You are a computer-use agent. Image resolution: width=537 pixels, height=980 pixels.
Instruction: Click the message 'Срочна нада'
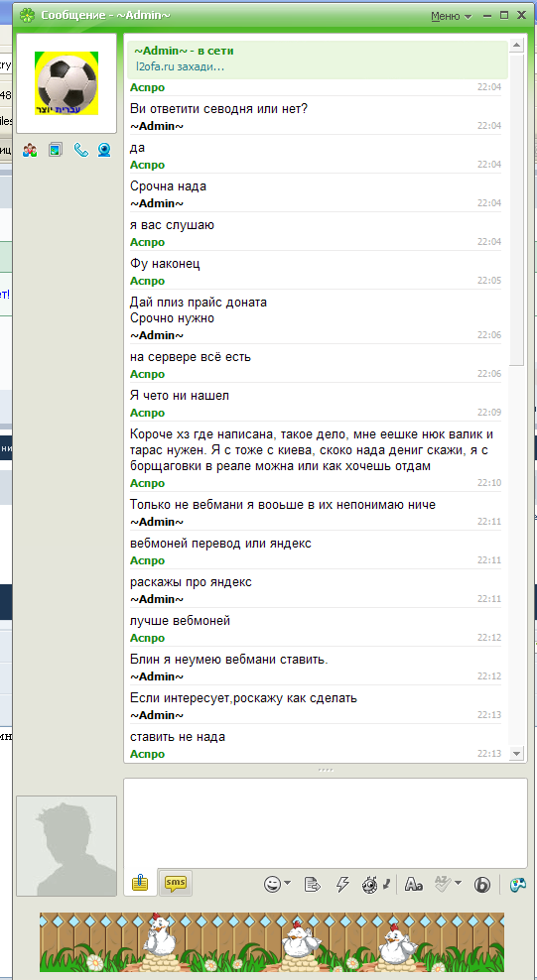168,186
